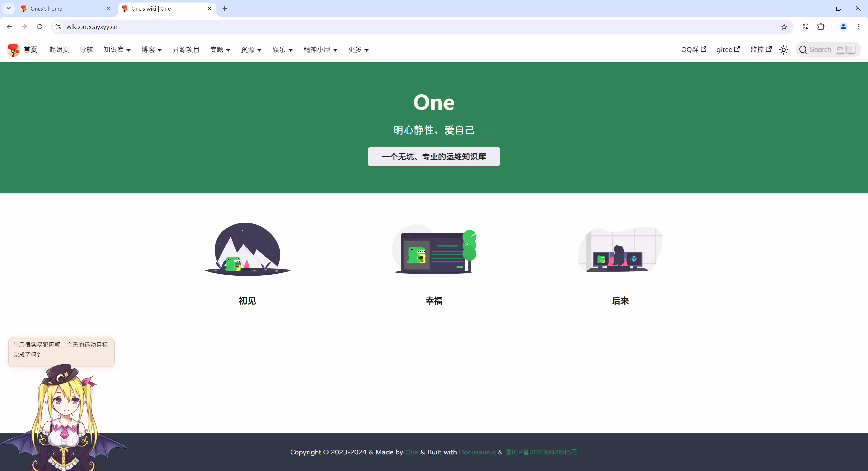Click the 一个无坑、专业的运维知识库 button
The width and height of the screenshot is (868, 471).
coord(434,157)
